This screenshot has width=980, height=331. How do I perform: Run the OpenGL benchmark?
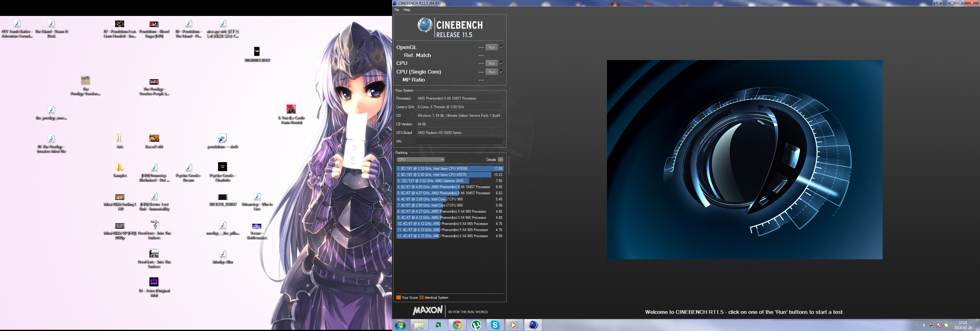coord(492,47)
